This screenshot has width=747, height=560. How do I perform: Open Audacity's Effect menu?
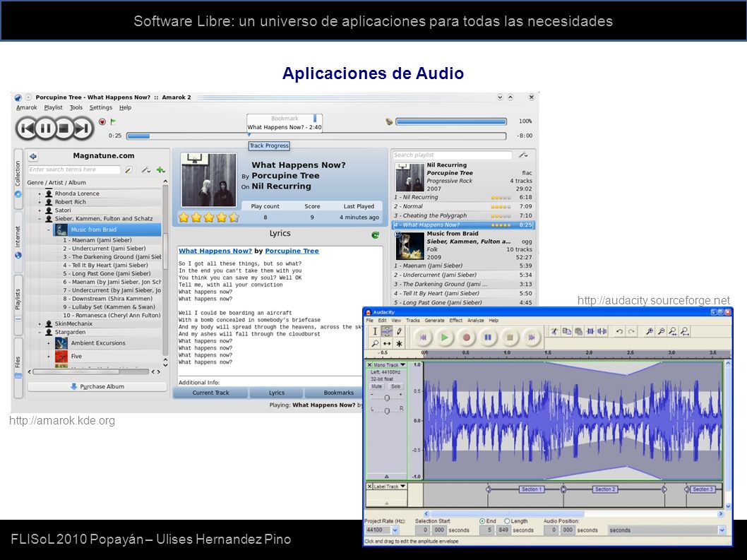(456, 321)
